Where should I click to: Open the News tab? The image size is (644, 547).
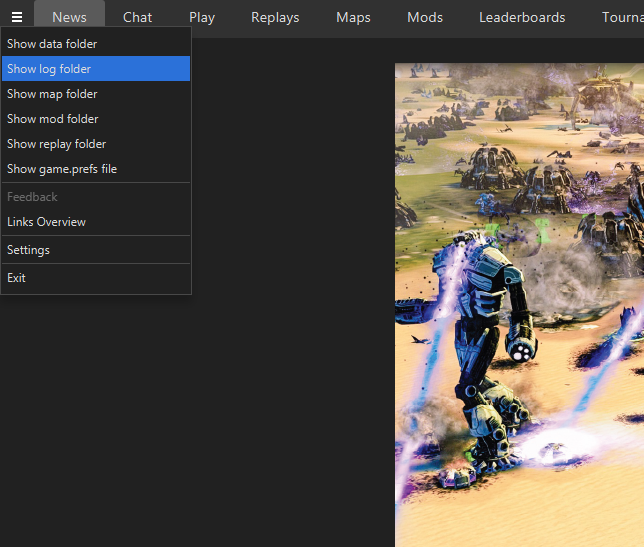(x=69, y=17)
